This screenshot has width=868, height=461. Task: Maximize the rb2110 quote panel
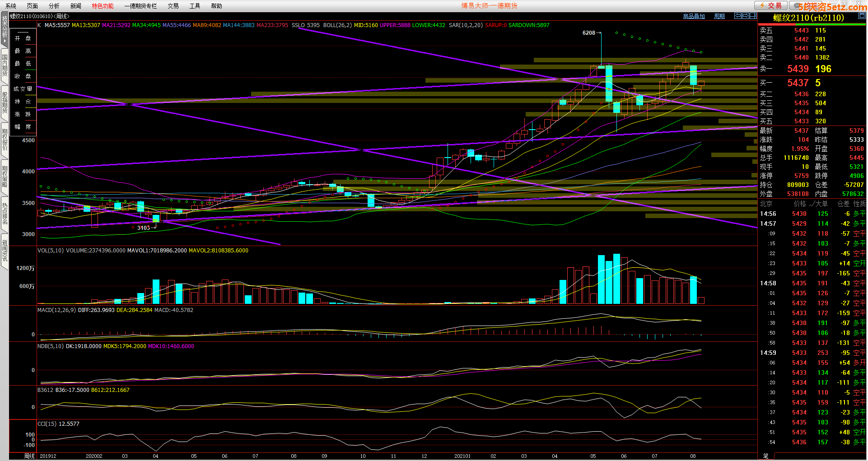tap(862, 16)
